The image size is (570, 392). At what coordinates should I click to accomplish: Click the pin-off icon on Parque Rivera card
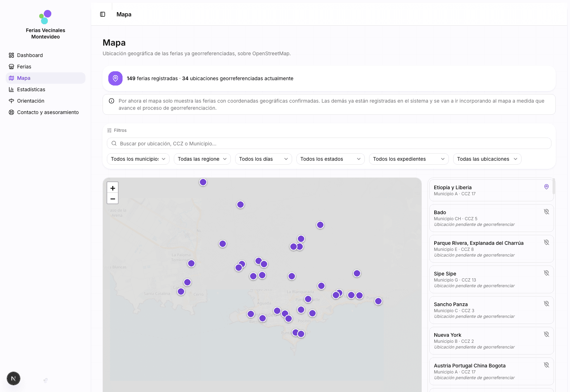(546, 242)
